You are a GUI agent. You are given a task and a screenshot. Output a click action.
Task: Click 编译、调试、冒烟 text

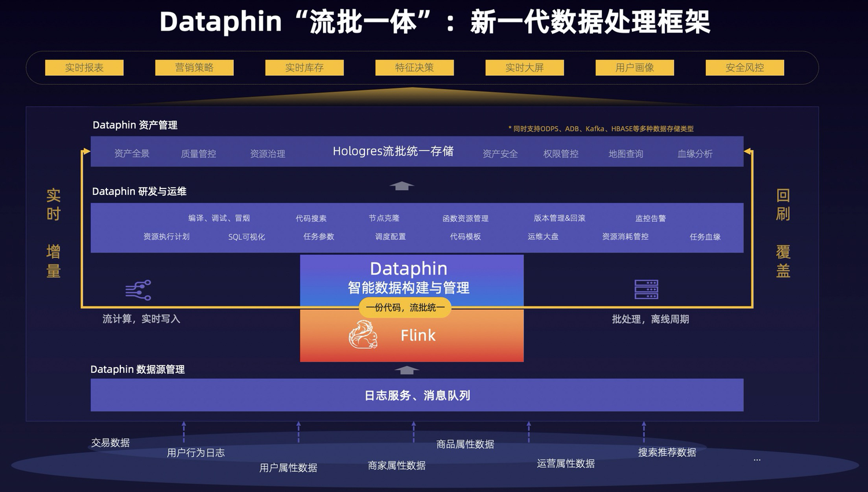pos(219,218)
